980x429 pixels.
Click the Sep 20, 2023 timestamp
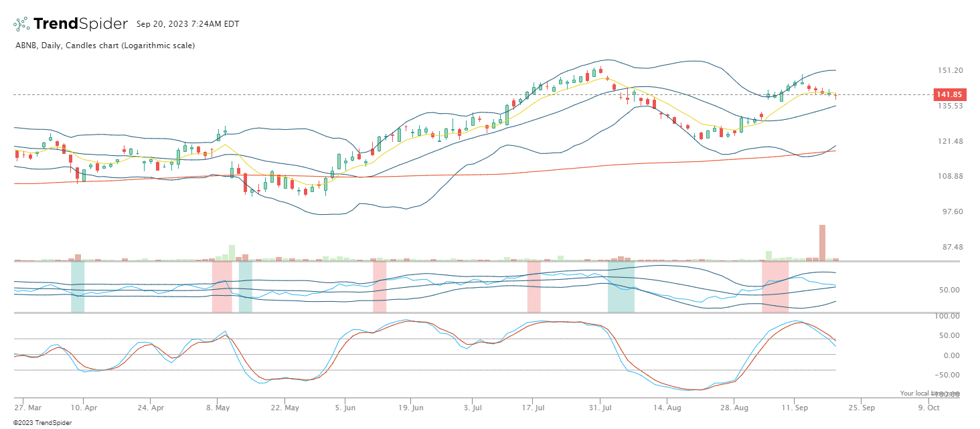click(187, 24)
